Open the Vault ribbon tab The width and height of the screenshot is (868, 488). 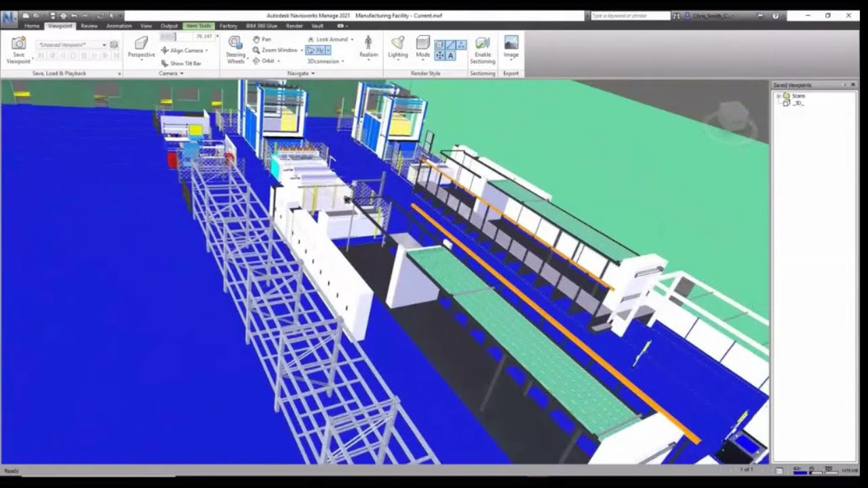[317, 26]
